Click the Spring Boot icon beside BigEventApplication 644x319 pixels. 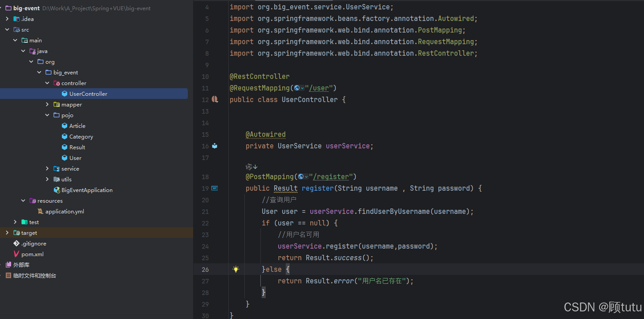tap(57, 190)
